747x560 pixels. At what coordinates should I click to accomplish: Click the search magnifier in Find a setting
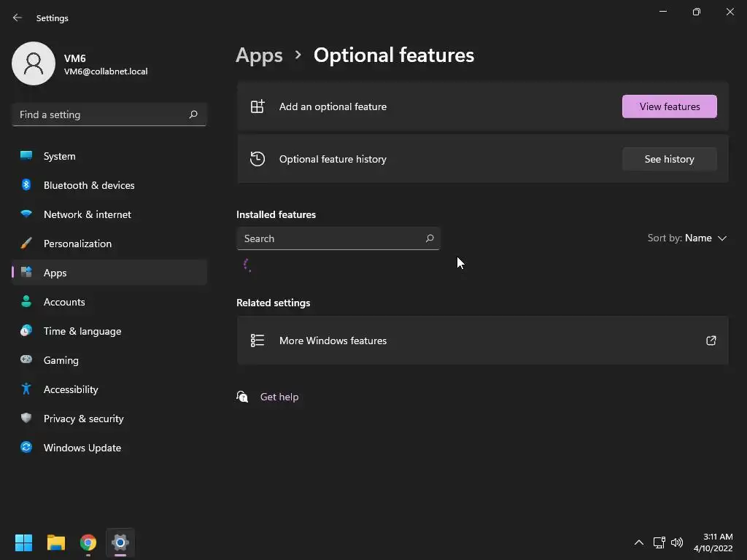193,114
